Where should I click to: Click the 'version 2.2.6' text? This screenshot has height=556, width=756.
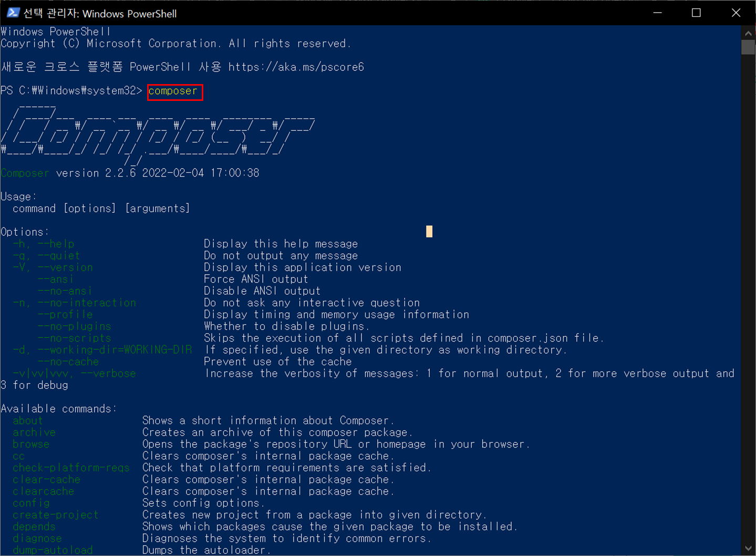point(96,173)
